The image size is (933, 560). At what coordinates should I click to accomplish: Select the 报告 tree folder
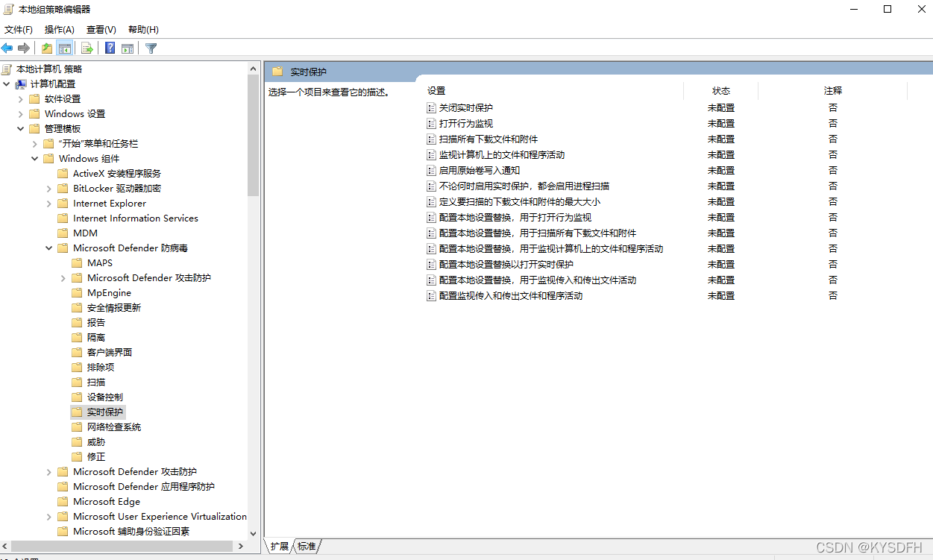96,323
